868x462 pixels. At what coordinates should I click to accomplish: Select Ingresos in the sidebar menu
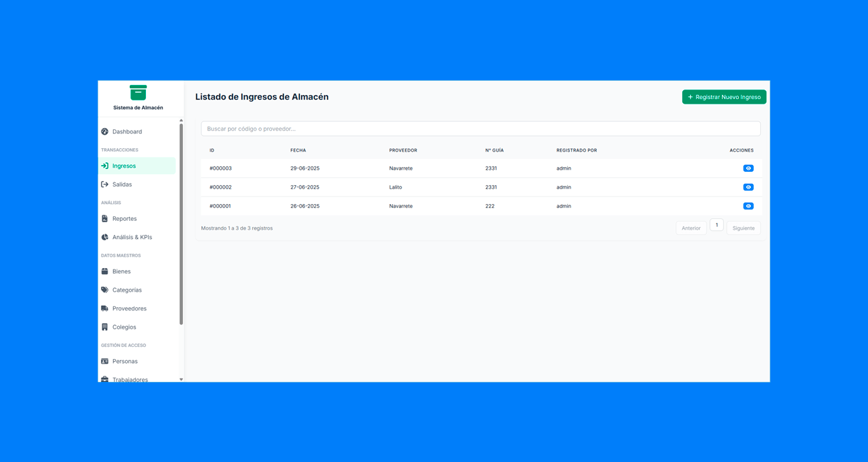[124, 166]
